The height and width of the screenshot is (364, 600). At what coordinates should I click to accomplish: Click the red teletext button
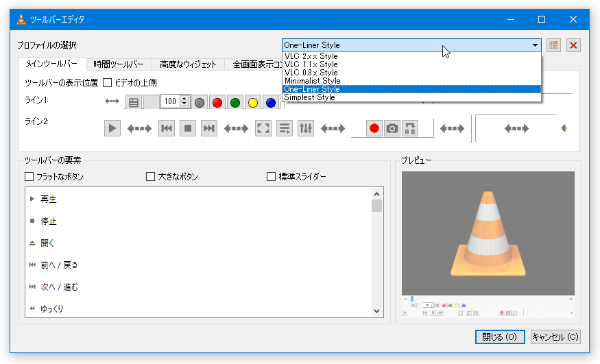click(217, 102)
